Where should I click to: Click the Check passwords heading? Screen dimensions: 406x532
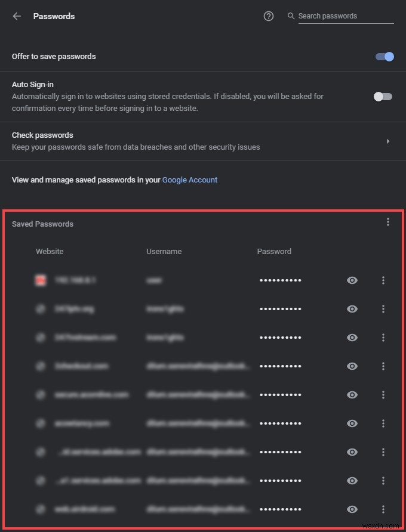click(x=42, y=135)
